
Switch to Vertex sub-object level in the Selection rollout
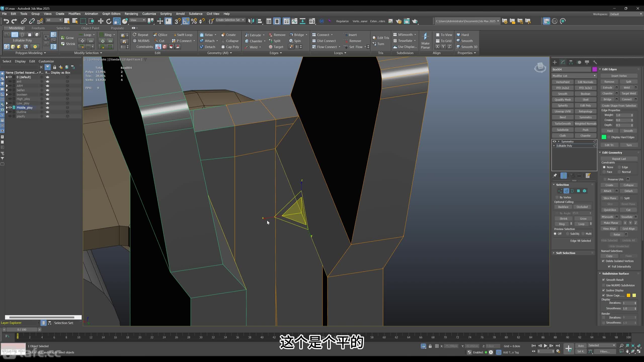[560, 191]
